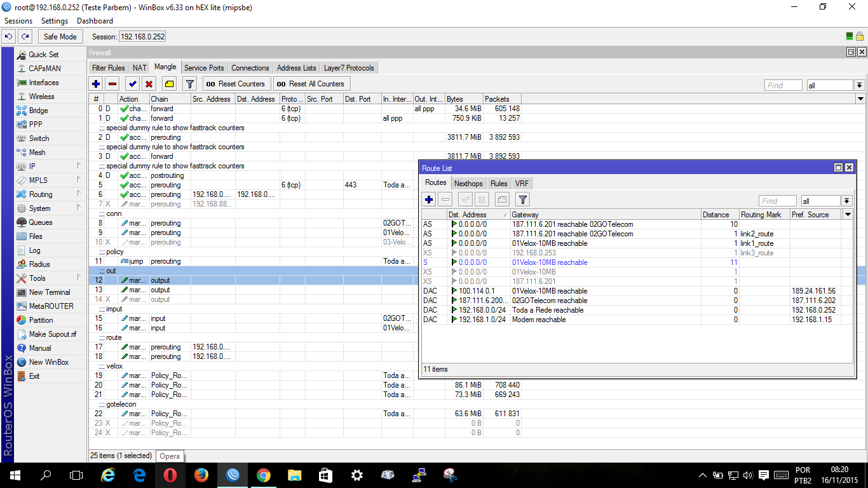868x488 pixels.
Task: Open the Filter funnel in Route List
Action: 522,200
